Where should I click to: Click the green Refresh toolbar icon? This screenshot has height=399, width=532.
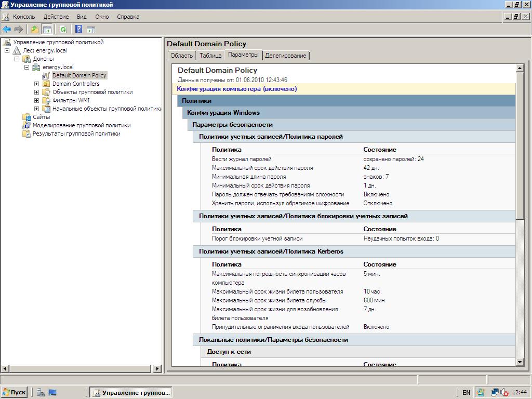point(63,30)
